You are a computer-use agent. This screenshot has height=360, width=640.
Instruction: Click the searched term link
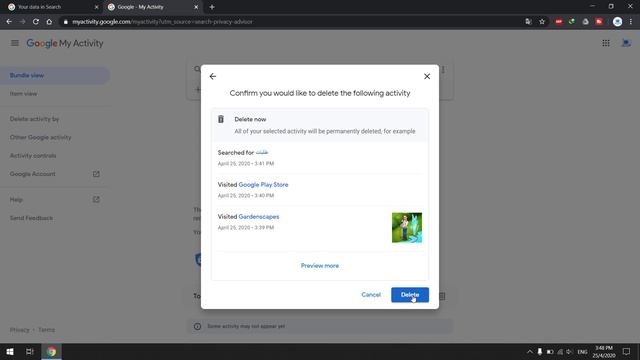[262, 152]
